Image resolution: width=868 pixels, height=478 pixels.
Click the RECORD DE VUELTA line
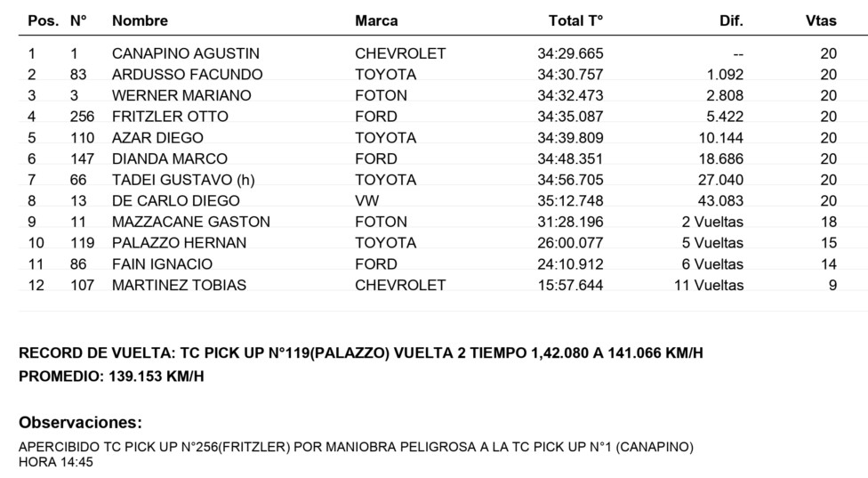(x=361, y=353)
